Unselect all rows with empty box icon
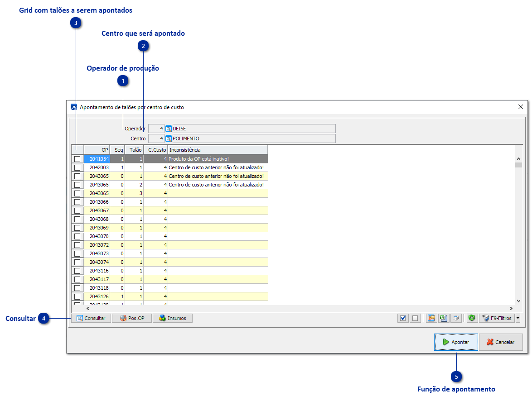Image resolution: width=532 pixels, height=401 pixels. click(415, 318)
